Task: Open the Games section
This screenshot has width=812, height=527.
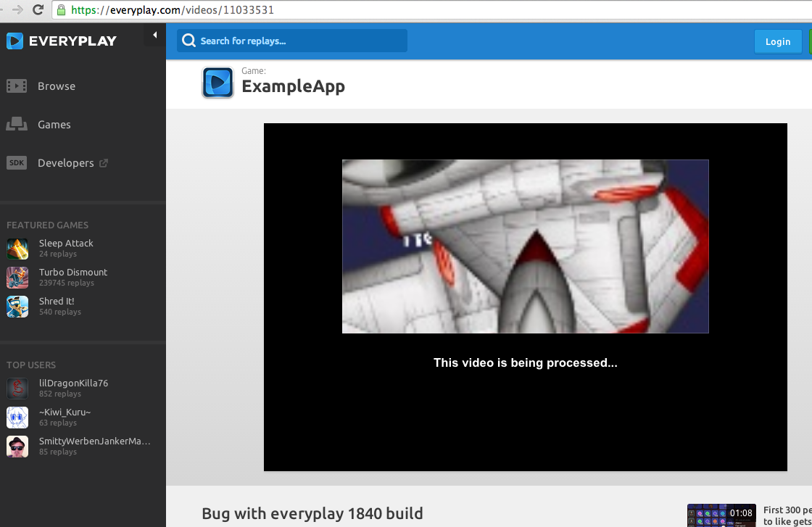Action: pyautogui.click(x=54, y=124)
